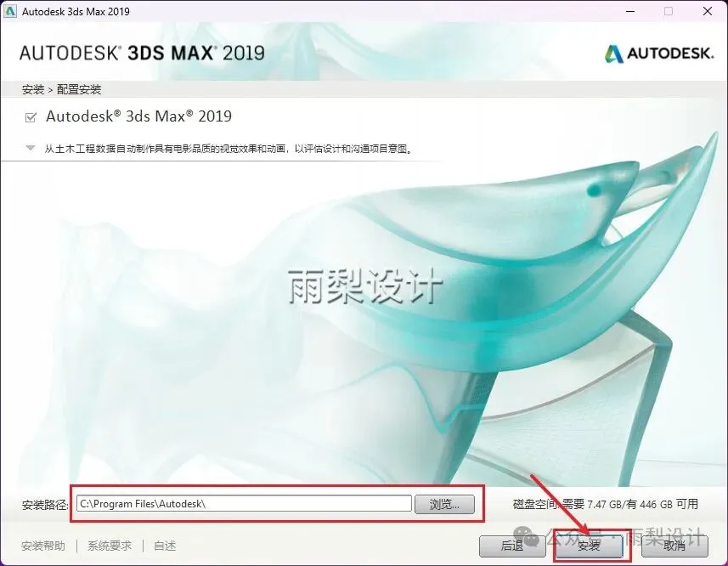The width and height of the screenshot is (728, 566).
Task: Close the installer window
Action: coord(708,11)
